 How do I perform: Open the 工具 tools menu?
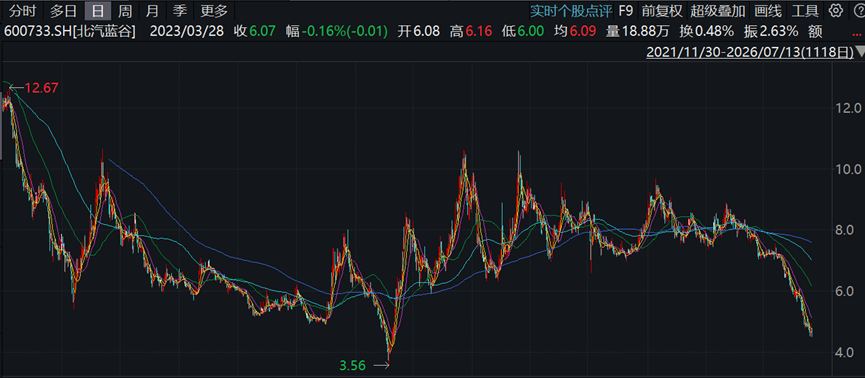(805, 10)
